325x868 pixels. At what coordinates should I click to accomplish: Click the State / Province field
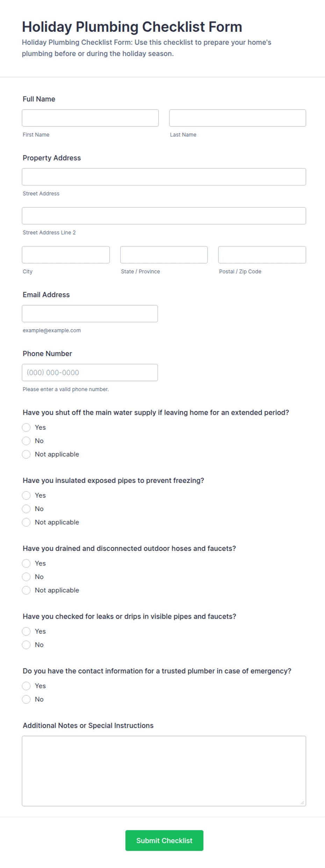164,255
